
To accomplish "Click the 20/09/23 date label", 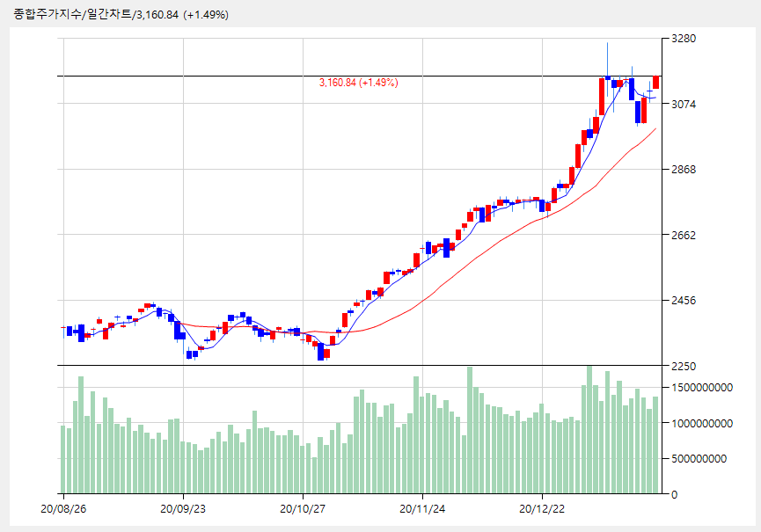I will point(183,509).
